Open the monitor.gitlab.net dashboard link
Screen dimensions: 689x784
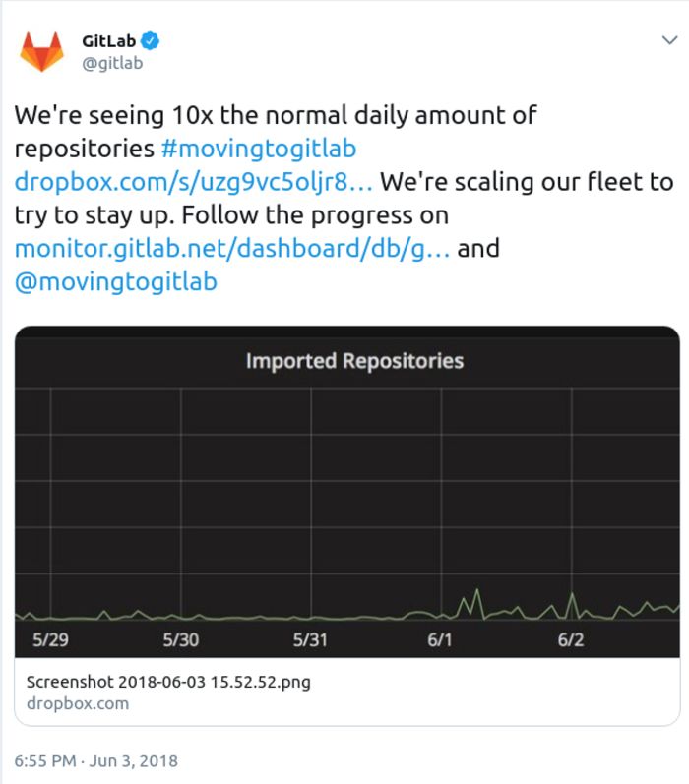232,249
